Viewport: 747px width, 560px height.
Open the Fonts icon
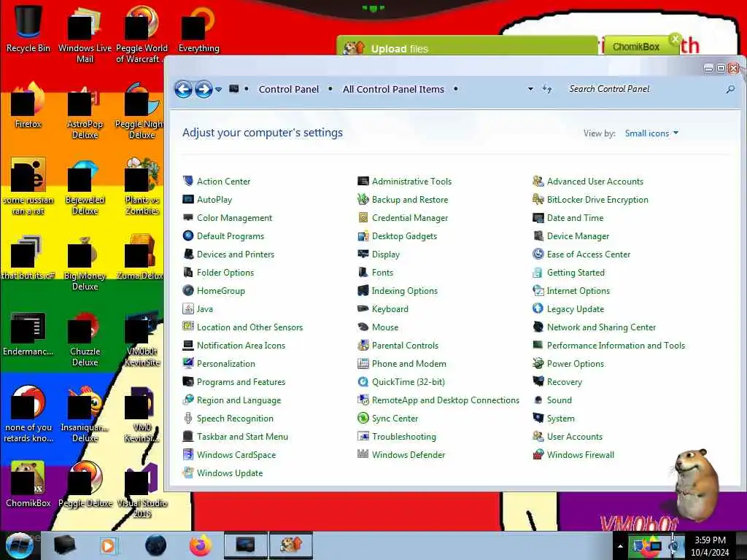pos(363,273)
